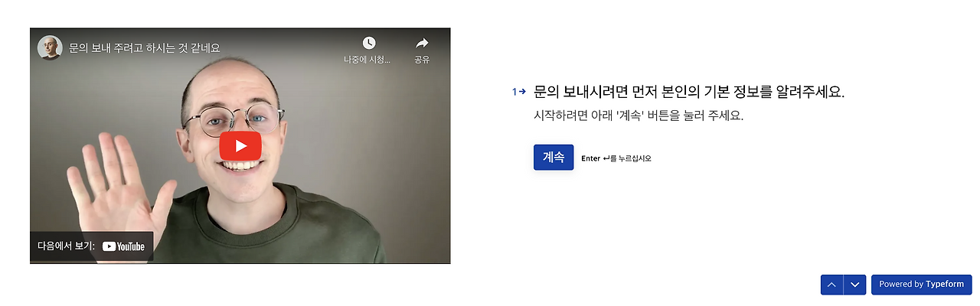Click the Watch later clock icon
Screen dimensions: 980x306
tap(369, 43)
